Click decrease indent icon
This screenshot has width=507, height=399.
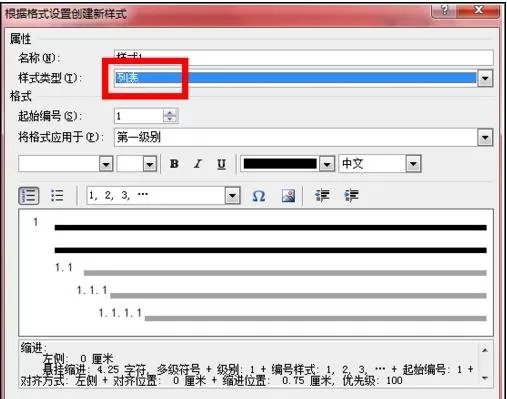(x=322, y=196)
